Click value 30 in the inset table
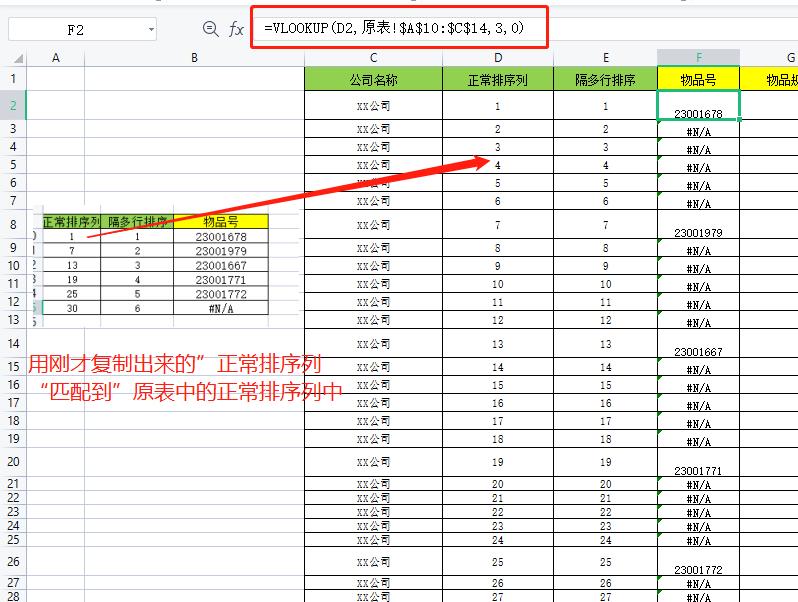The height and width of the screenshot is (602, 798). point(72,308)
